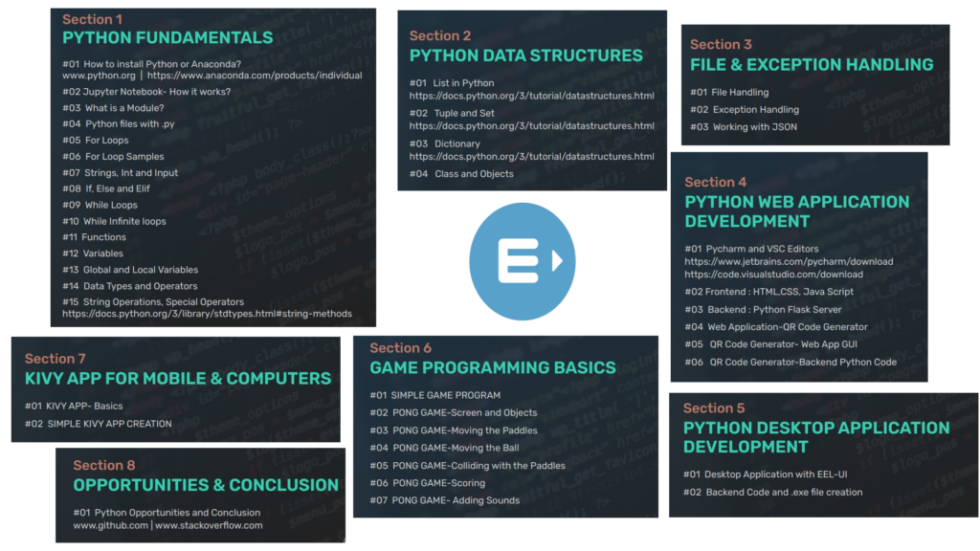
Task: Select the PONG GAME- Adding Sounds lesson
Action: pos(444,499)
